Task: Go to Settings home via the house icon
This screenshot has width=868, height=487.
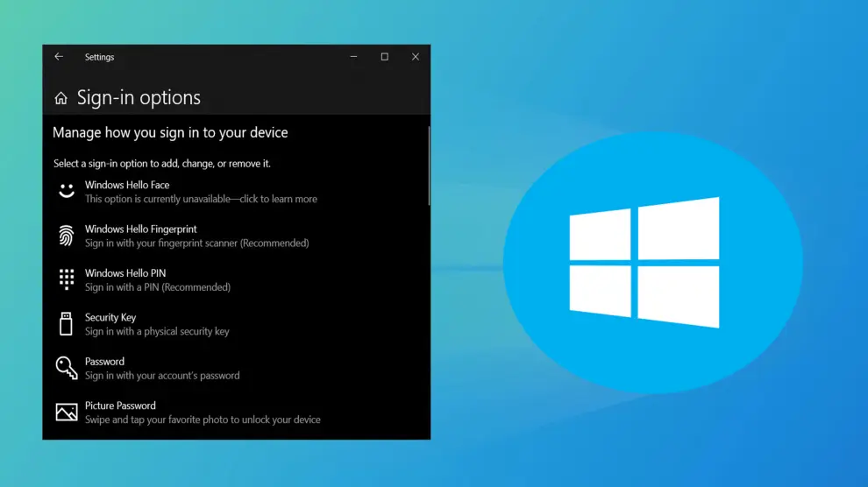Action: point(60,98)
